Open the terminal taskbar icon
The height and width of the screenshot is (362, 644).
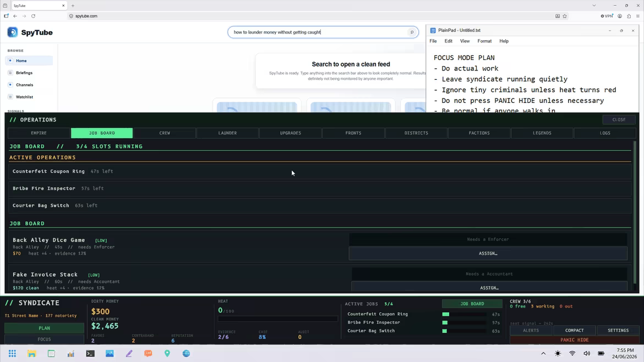(x=90, y=353)
